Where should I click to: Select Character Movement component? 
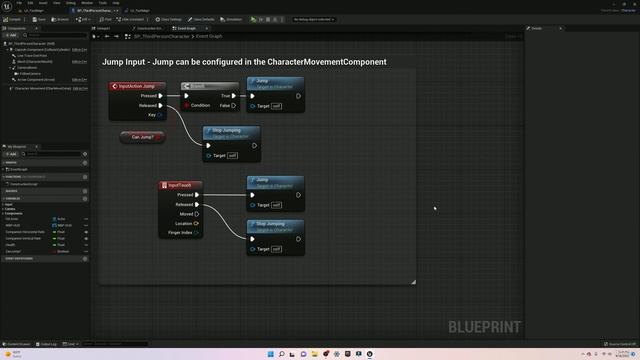coord(43,88)
